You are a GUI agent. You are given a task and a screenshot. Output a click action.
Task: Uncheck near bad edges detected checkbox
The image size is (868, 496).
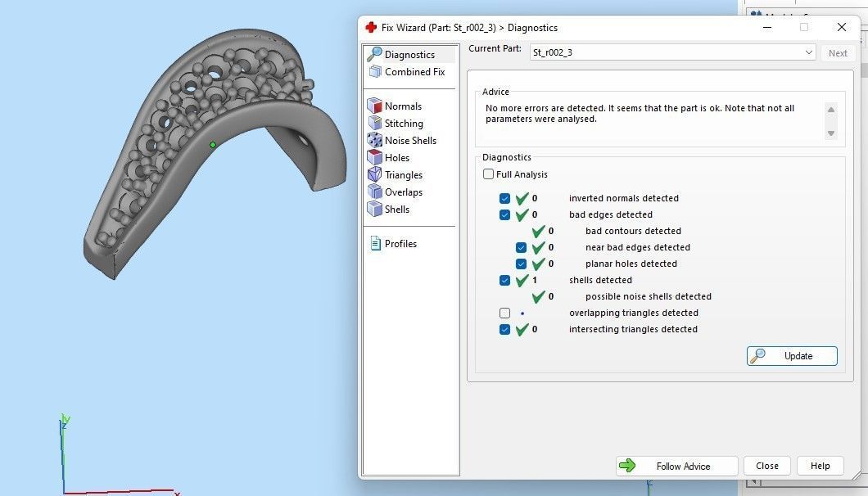[521, 247]
